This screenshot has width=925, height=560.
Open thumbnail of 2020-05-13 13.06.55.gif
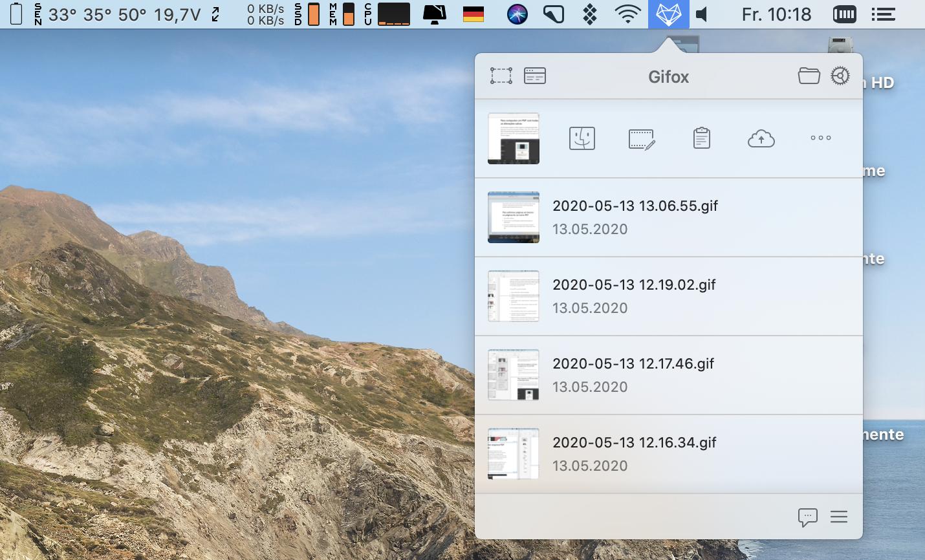514,217
